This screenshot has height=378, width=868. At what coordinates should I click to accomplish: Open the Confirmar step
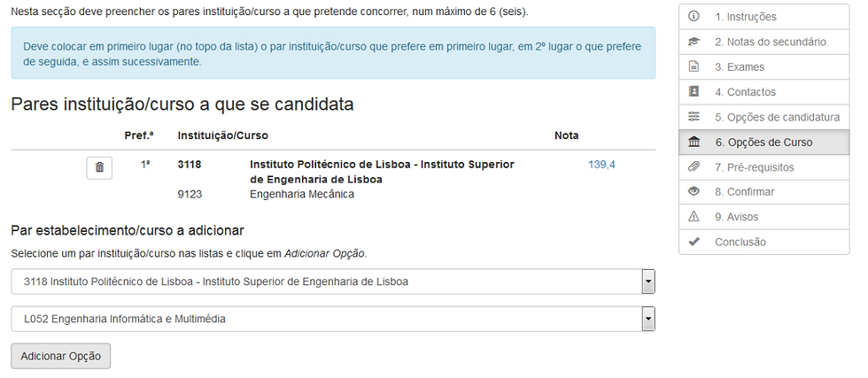click(x=744, y=192)
